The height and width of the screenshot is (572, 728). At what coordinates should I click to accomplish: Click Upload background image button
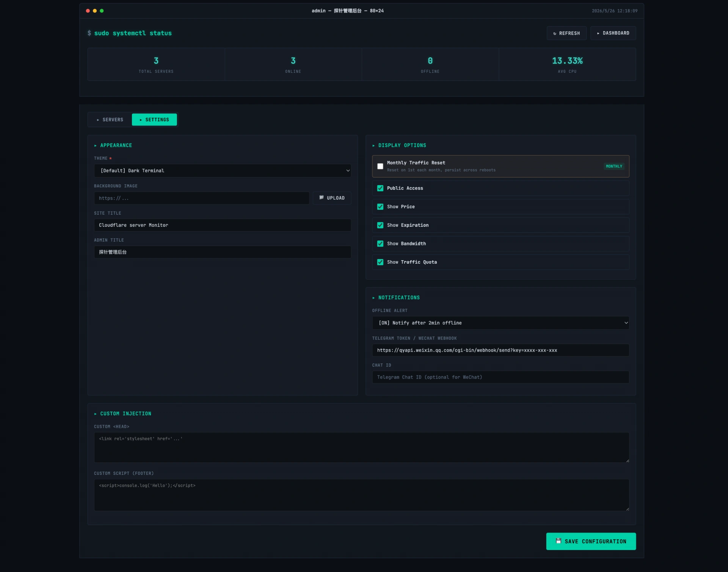coord(332,198)
